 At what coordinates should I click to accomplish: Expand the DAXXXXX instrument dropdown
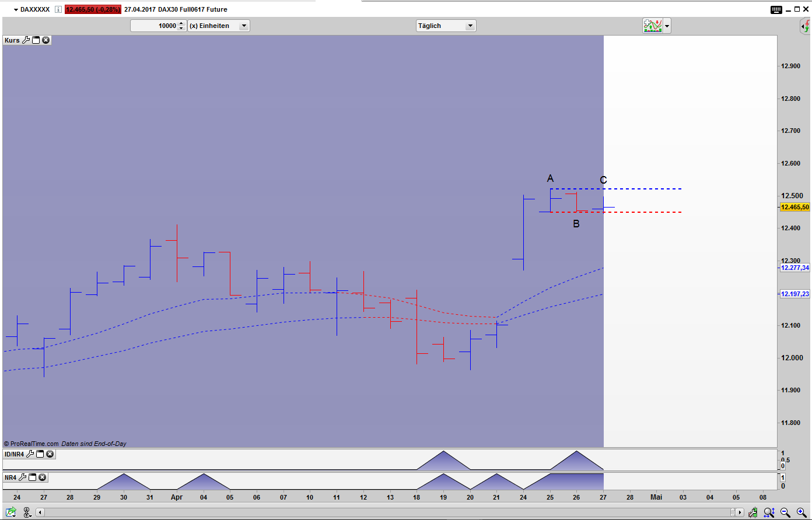tap(16, 10)
